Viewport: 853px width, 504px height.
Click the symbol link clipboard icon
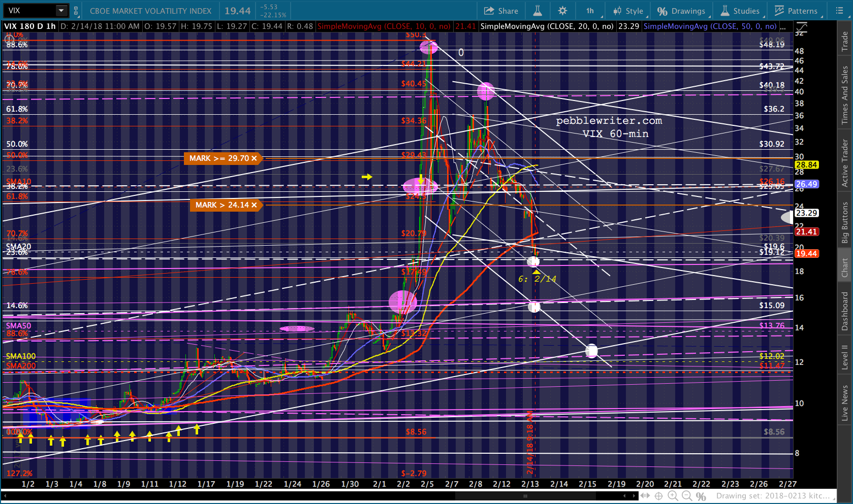point(76,11)
